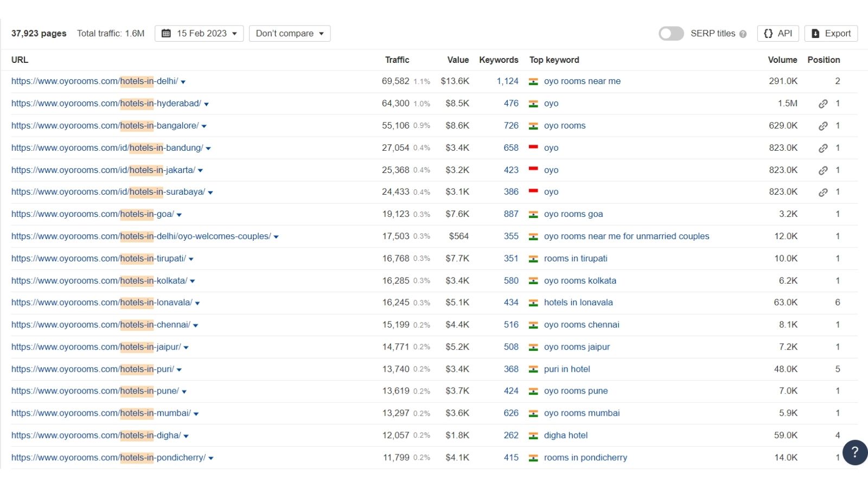Click Indonesia flag in the surabaya row

coord(533,191)
